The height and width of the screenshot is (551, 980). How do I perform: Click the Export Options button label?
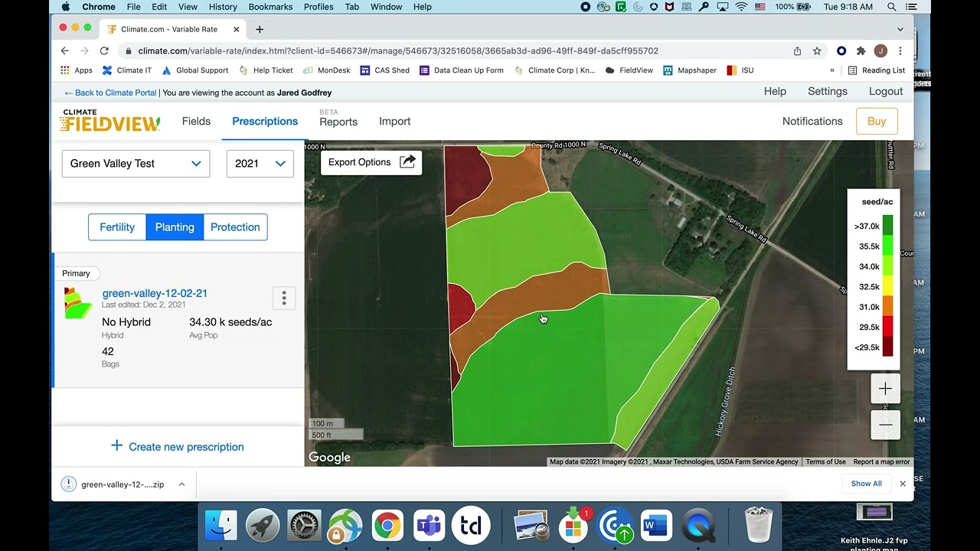click(x=359, y=162)
